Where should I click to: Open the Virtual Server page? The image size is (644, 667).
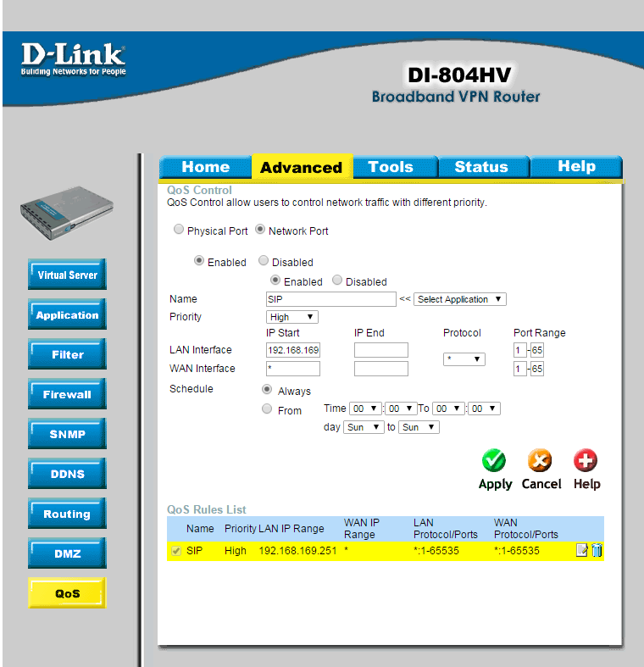tap(67, 275)
